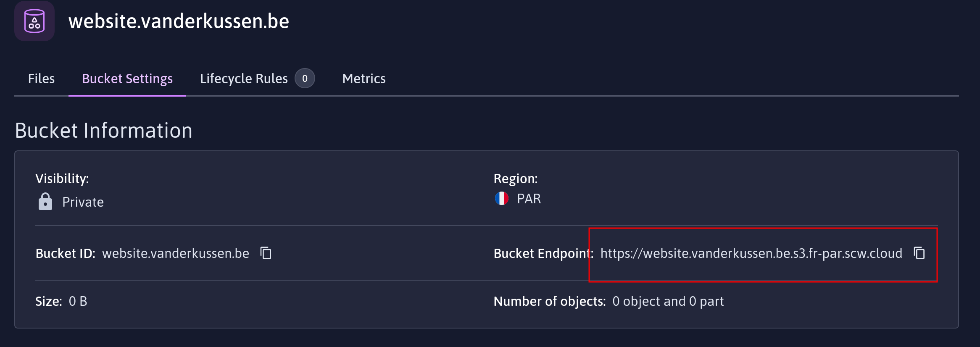Viewport: 980px width, 347px height.
Task: Click the Bucket Information heading
Action: click(103, 130)
